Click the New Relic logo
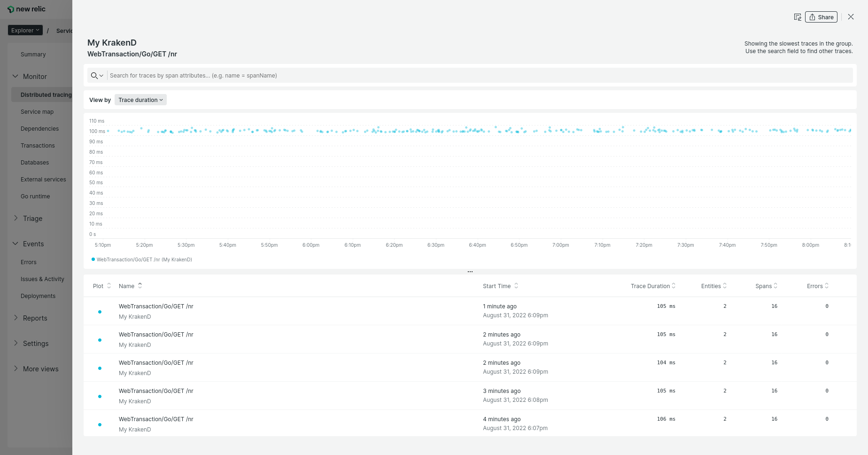 26,9
